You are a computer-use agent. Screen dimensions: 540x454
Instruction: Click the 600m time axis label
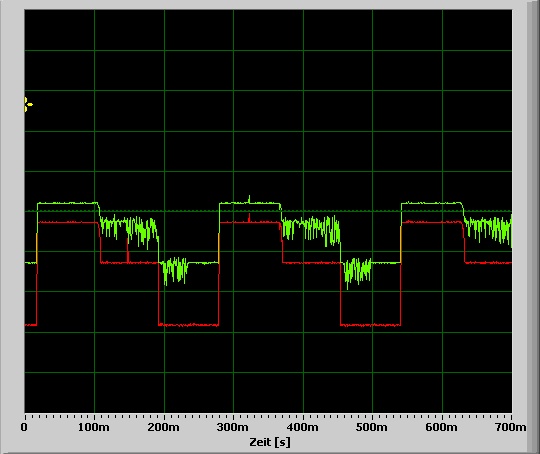pyautogui.click(x=442, y=427)
